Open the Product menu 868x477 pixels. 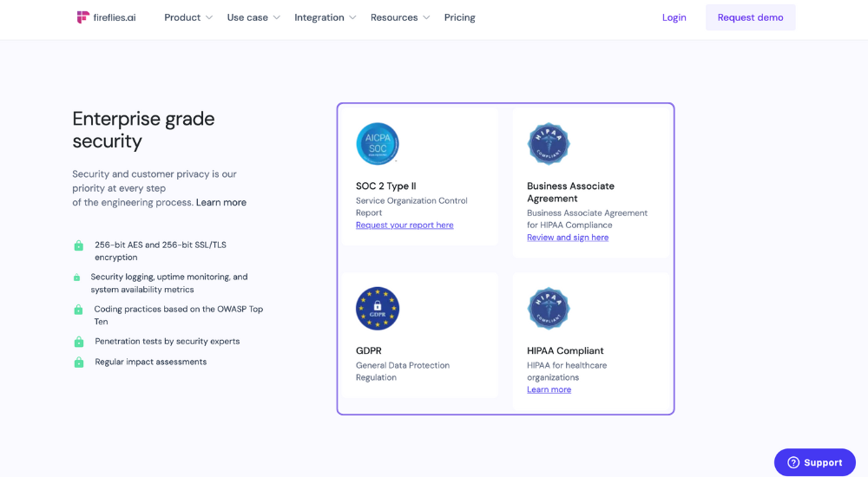point(188,17)
